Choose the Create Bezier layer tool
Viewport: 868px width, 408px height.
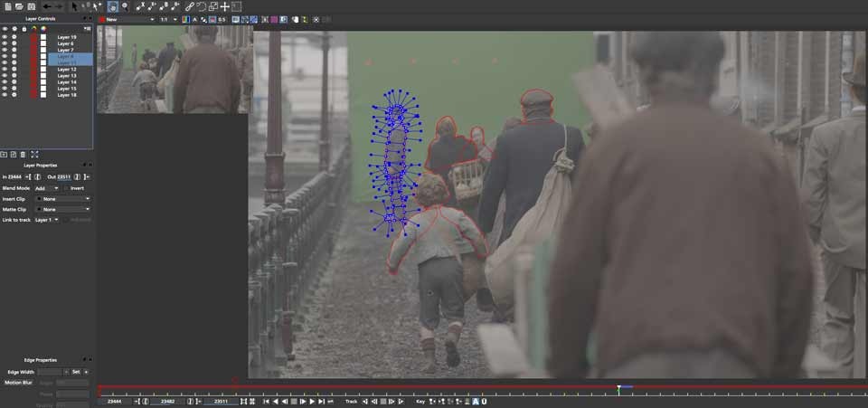pyautogui.click(x=164, y=6)
